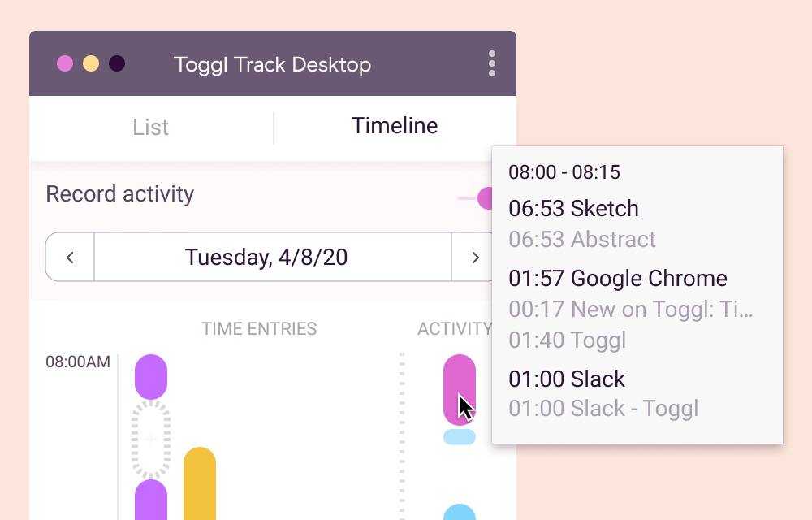Viewport: 812px width, 520px height.
Task: Click the yellow window control dot
Action: (x=92, y=63)
